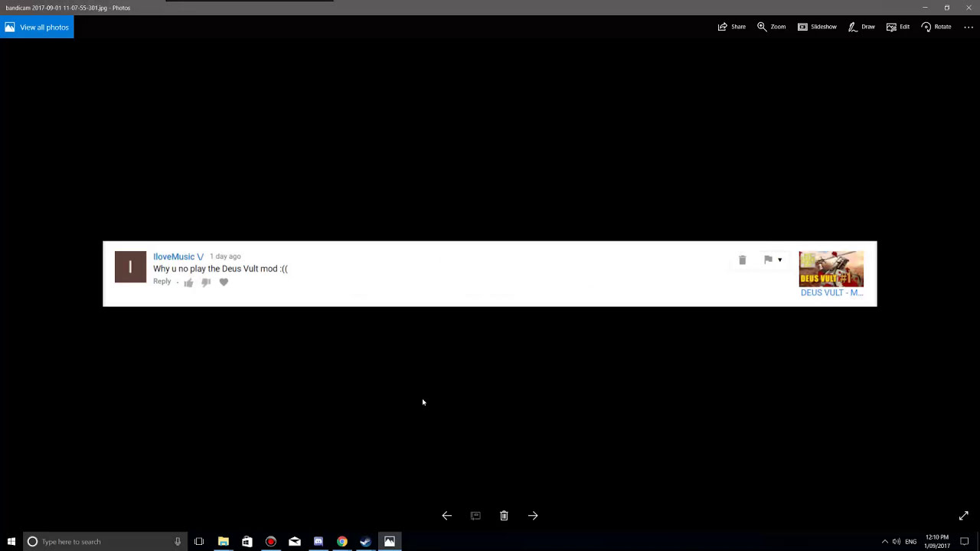Click the thumbs down icon on comment

pos(206,282)
